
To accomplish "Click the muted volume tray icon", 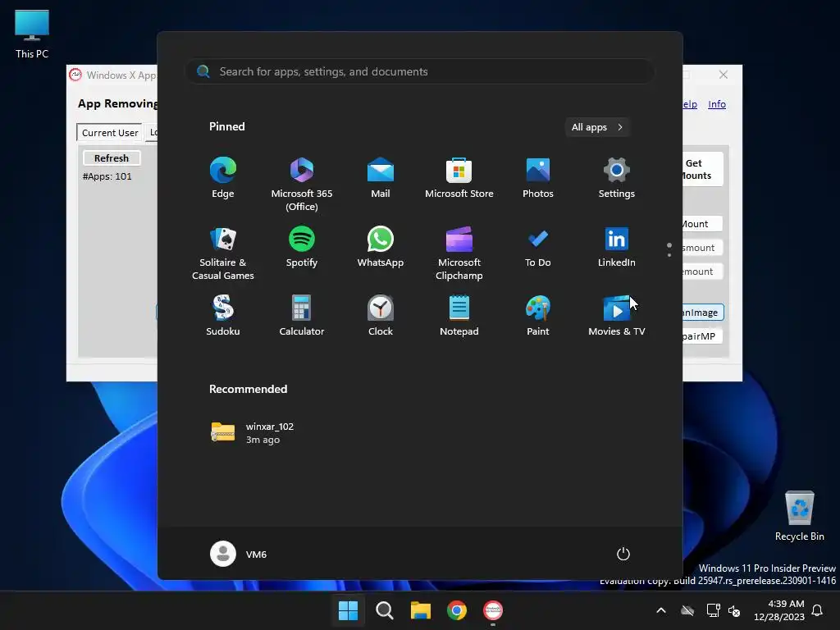I will pos(734,610).
